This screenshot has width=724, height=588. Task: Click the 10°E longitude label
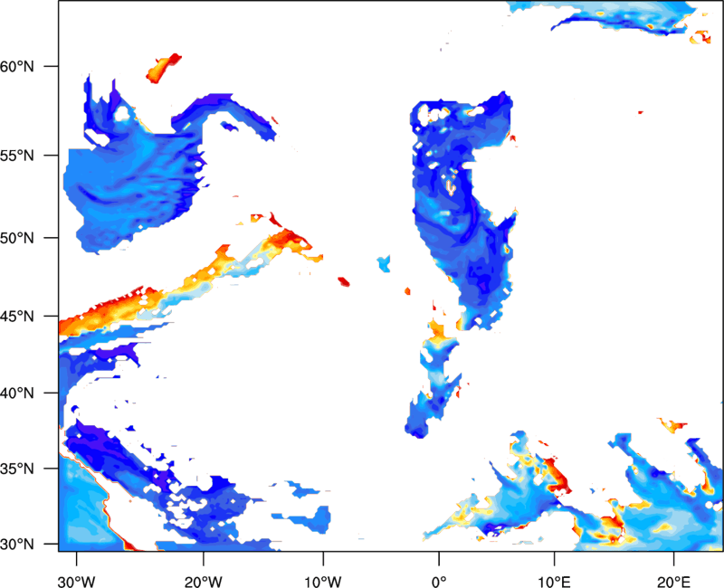[x=554, y=582]
